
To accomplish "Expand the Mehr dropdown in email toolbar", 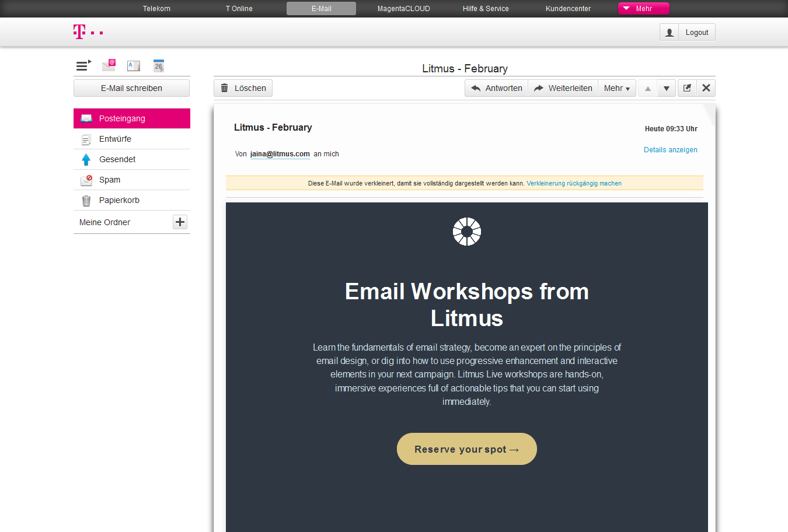I will pyautogui.click(x=617, y=88).
